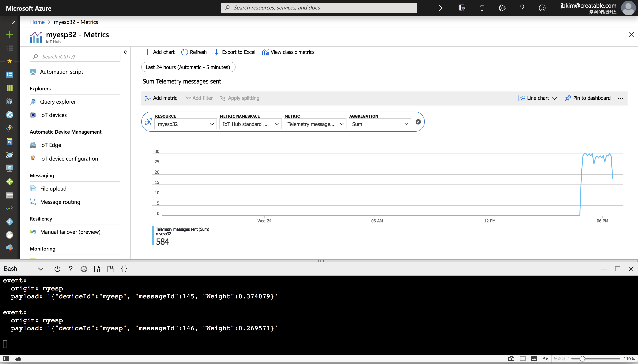
Task: Open IoT devices
Action: point(53,115)
